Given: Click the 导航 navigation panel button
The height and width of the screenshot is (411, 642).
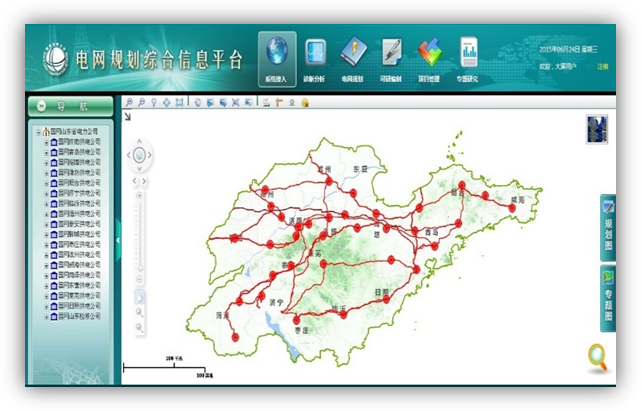Looking at the screenshot, I should (70, 106).
